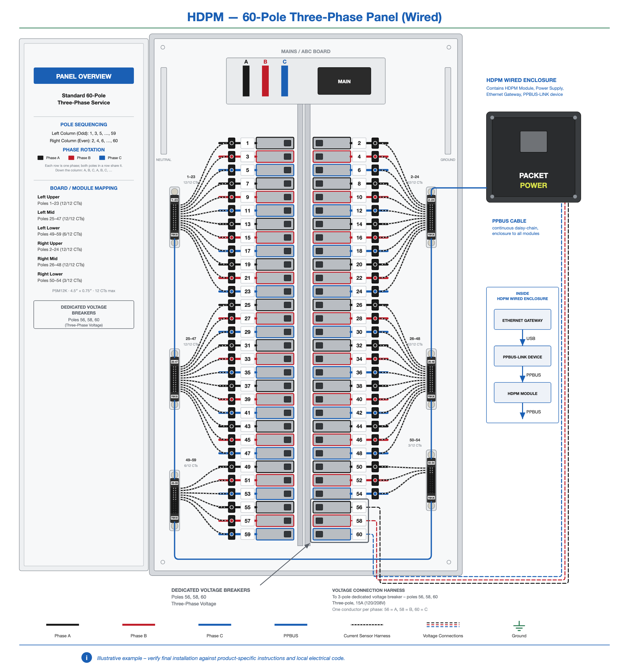Click the 1–23 CT module connector
The width and height of the screenshot is (629, 672).
(x=174, y=217)
